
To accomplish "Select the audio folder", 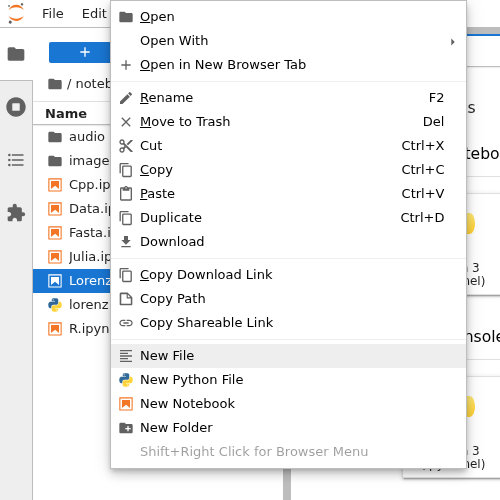I will (x=72, y=137).
